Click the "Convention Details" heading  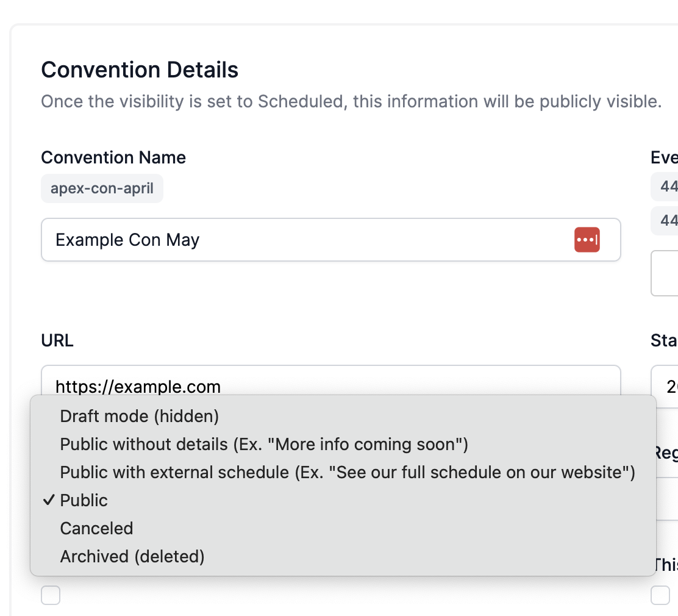click(140, 70)
